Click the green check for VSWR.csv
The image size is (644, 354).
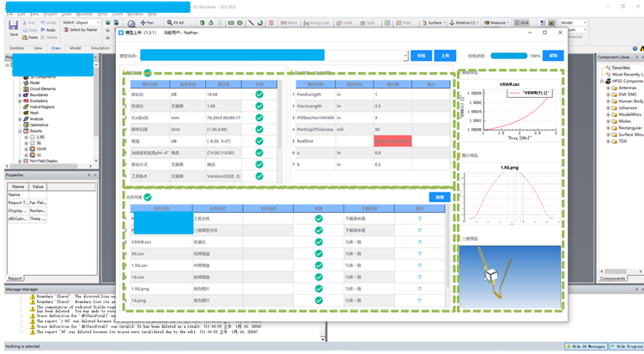click(x=319, y=241)
